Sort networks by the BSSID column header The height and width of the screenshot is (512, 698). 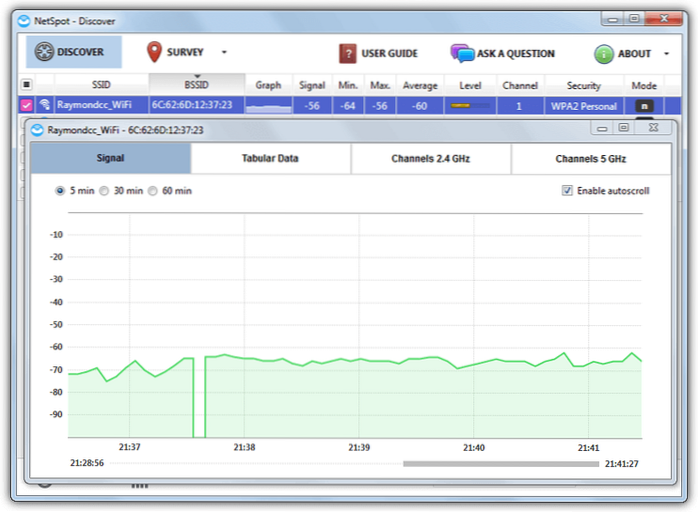(x=196, y=85)
